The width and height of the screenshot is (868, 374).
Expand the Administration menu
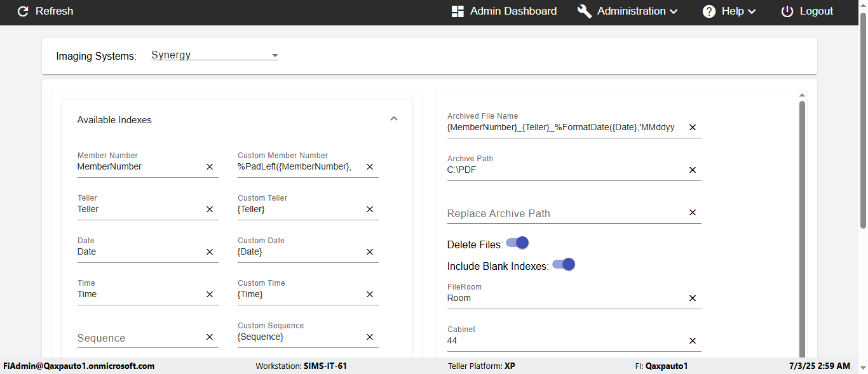click(x=628, y=11)
